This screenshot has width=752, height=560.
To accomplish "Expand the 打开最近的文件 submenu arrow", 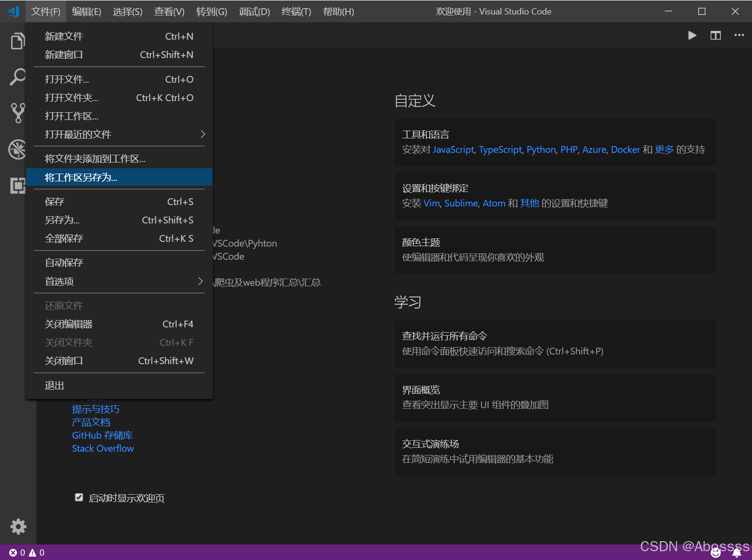I will click(203, 134).
